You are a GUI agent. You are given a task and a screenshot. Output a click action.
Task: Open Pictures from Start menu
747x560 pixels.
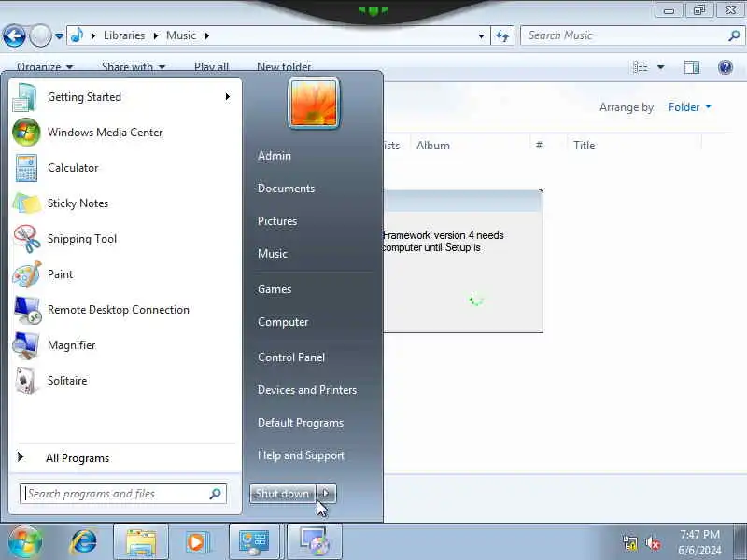click(x=277, y=221)
